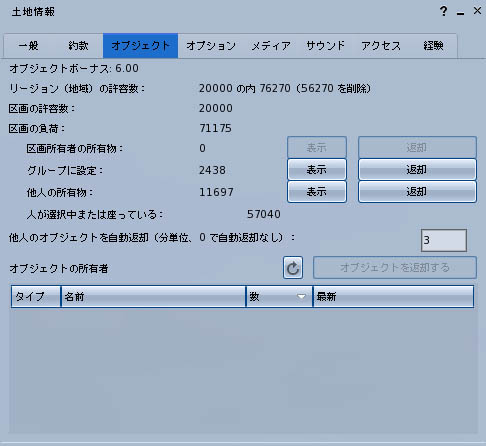Viewport: 486px width, 446px height.
Task: Show objects owned by others
Action: click(x=317, y=192)
